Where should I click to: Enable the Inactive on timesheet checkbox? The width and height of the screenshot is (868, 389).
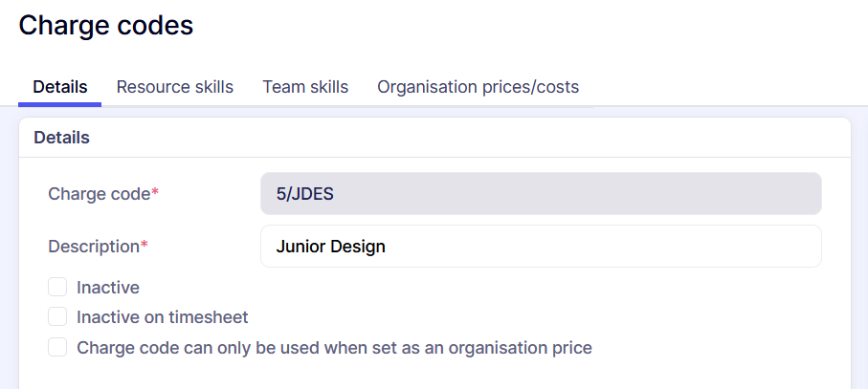pyautogui.click(x=58, y=316)
